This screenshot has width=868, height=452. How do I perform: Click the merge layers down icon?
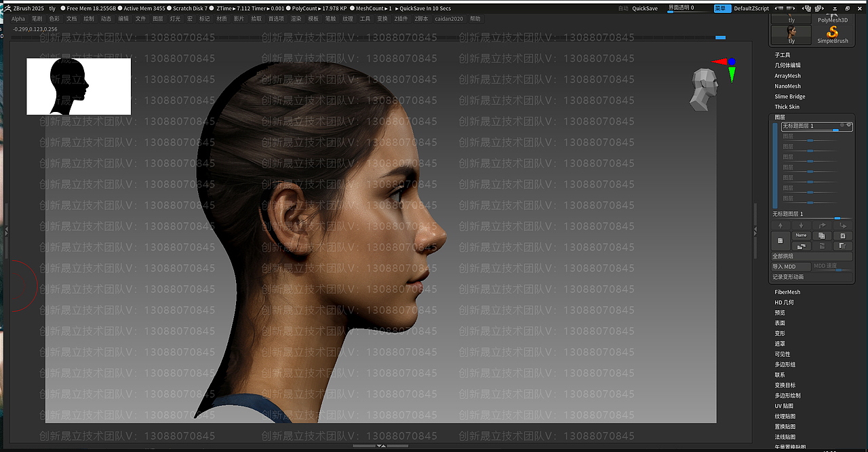point(801,246)
